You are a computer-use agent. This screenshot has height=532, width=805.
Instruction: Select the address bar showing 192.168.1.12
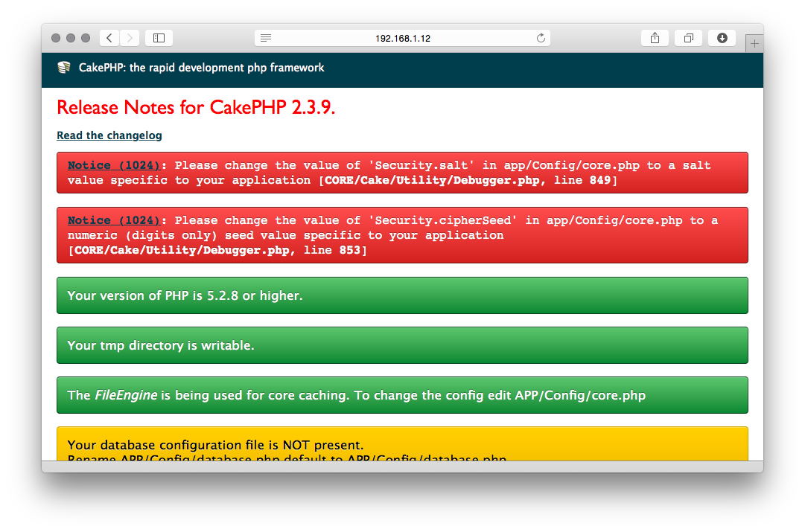tap(402, 37)
